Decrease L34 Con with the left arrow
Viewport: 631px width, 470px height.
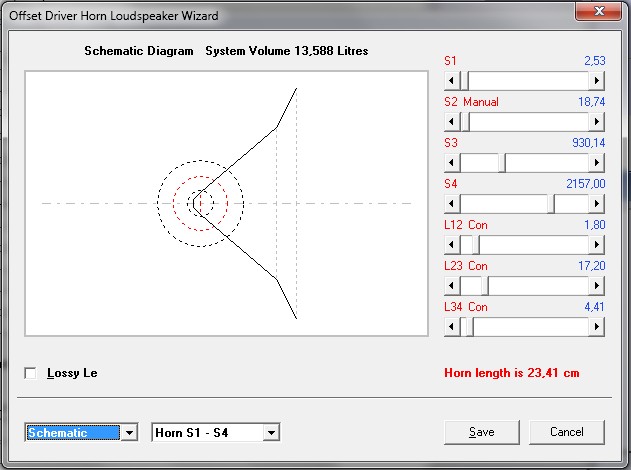tap(452, 327)
